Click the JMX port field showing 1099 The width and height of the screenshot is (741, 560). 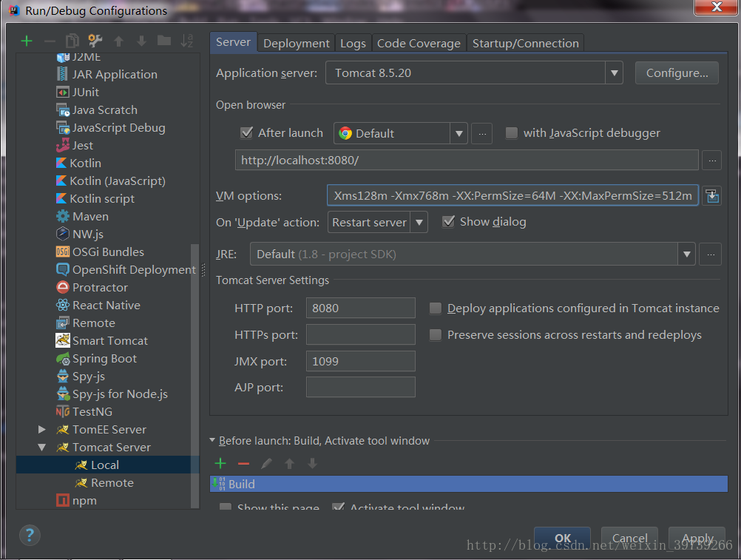[361, 361]
